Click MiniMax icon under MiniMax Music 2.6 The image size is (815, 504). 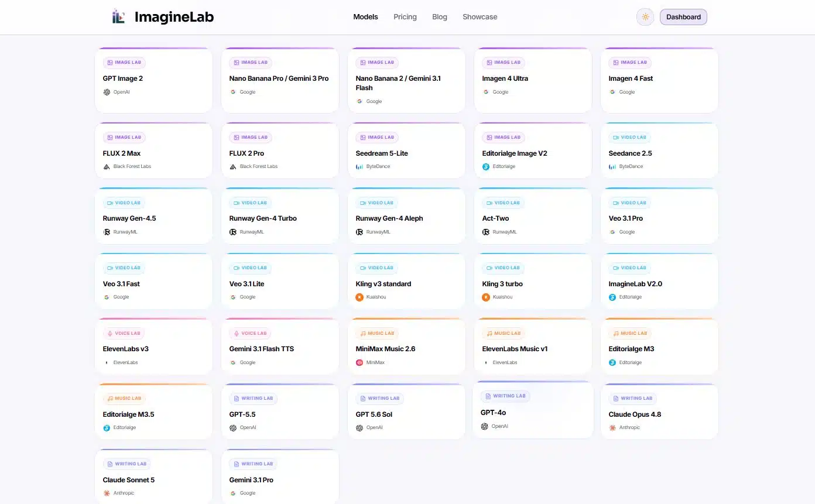click(359, 362)
